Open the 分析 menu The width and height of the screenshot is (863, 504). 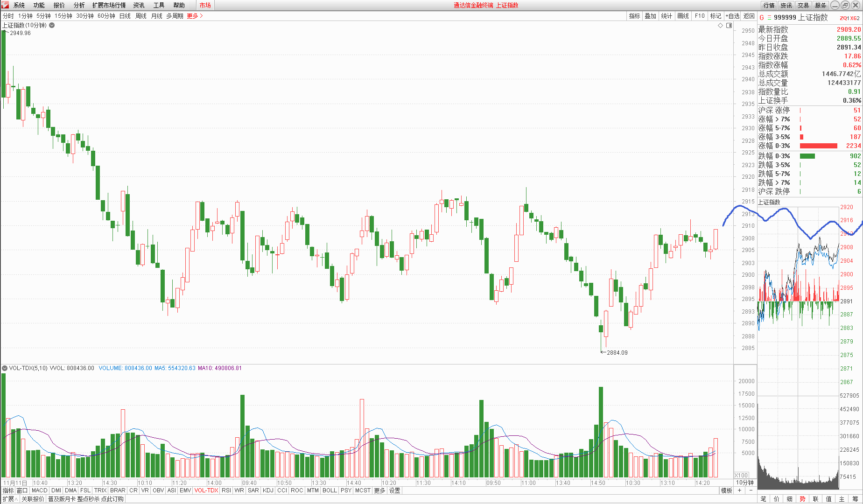click(79, 5)
